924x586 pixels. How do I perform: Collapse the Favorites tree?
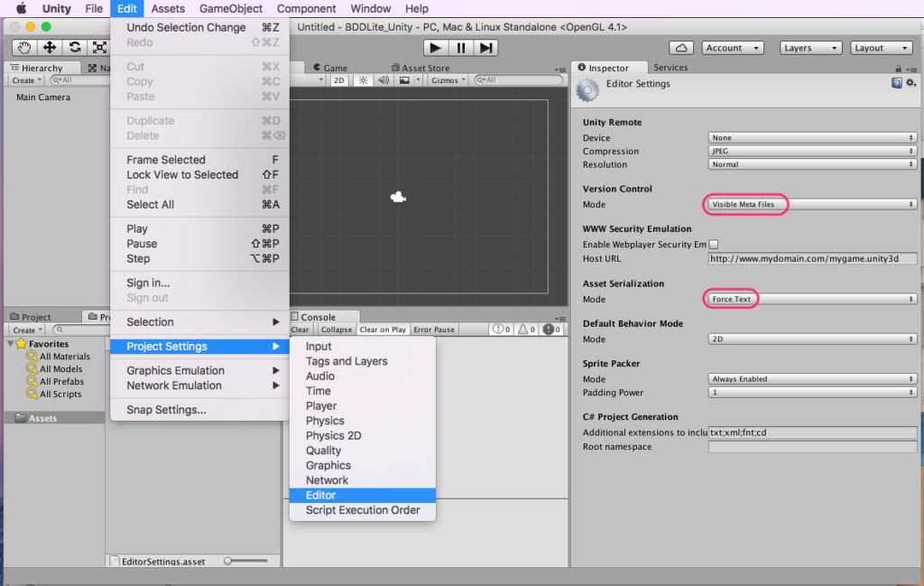click(x=11, y=344)
